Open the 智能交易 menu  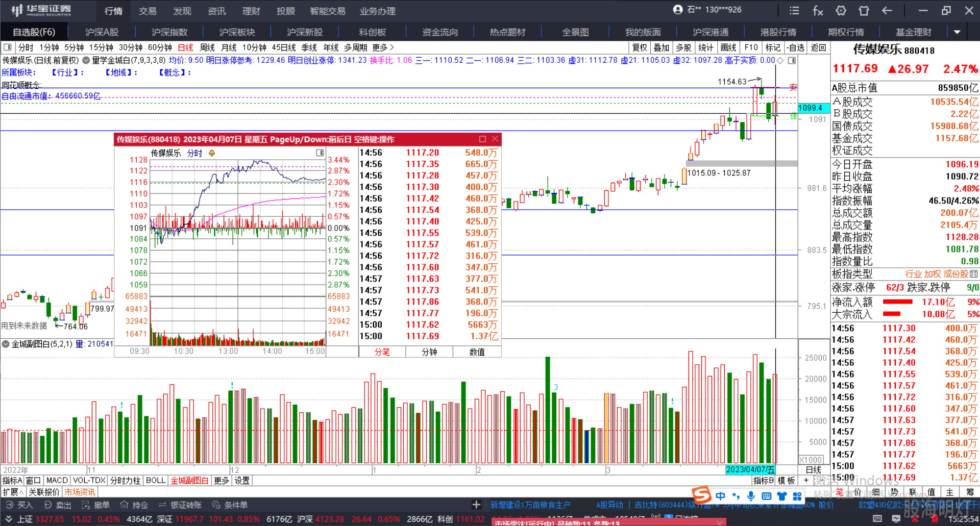point(327,11)
